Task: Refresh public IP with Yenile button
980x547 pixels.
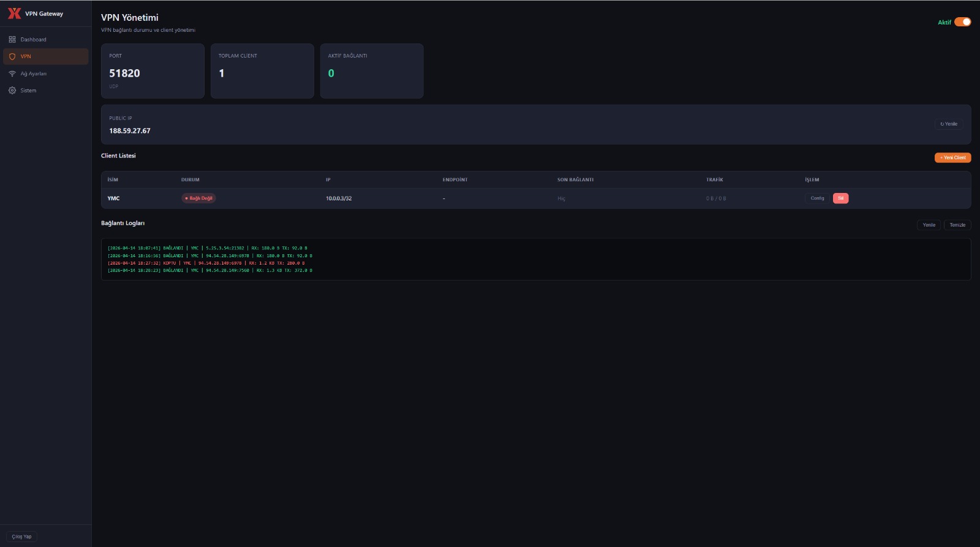Action: pos(949,124)
